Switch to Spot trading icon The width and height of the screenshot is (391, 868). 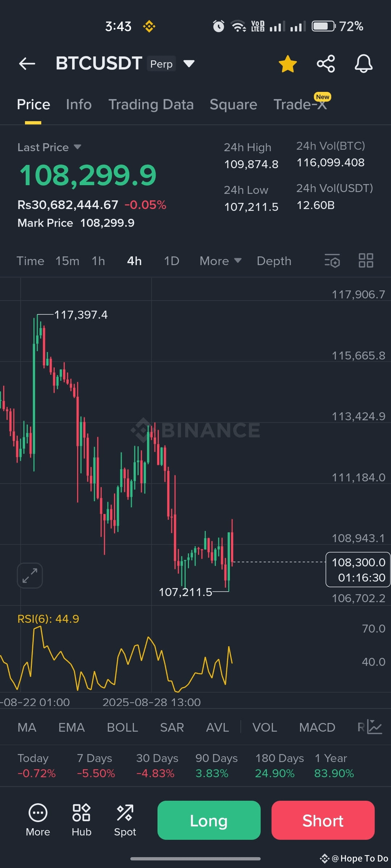coord(125,820)
